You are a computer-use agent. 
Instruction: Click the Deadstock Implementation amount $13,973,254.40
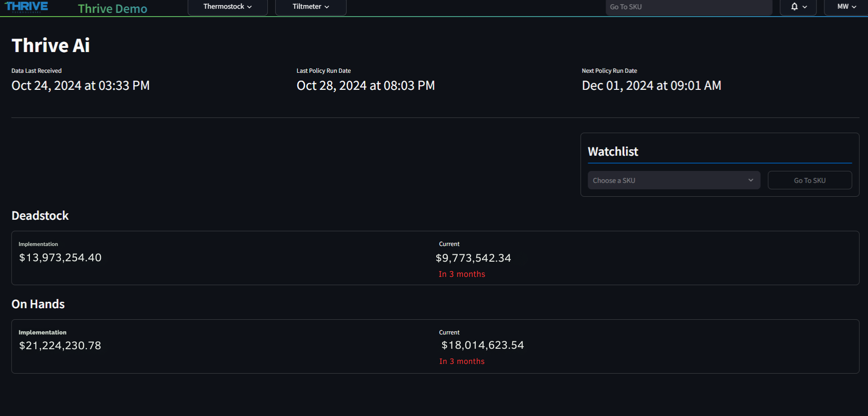tap(60, 258)
